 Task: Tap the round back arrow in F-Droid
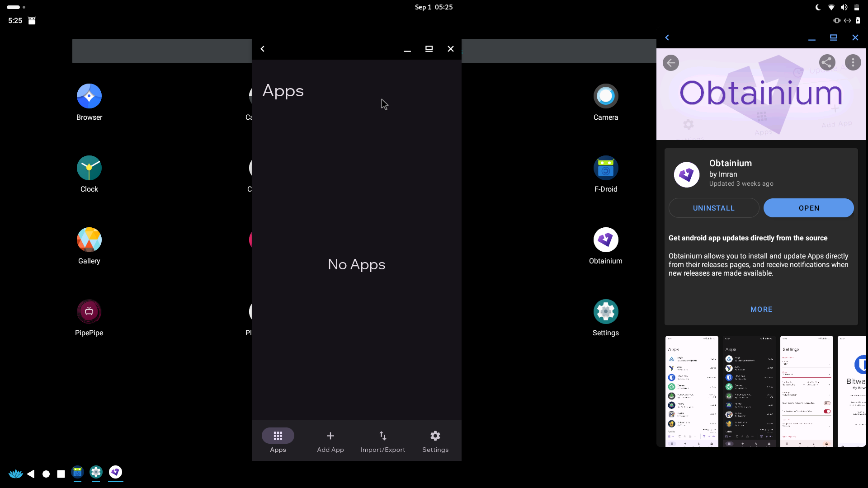[x=671, y=63]
